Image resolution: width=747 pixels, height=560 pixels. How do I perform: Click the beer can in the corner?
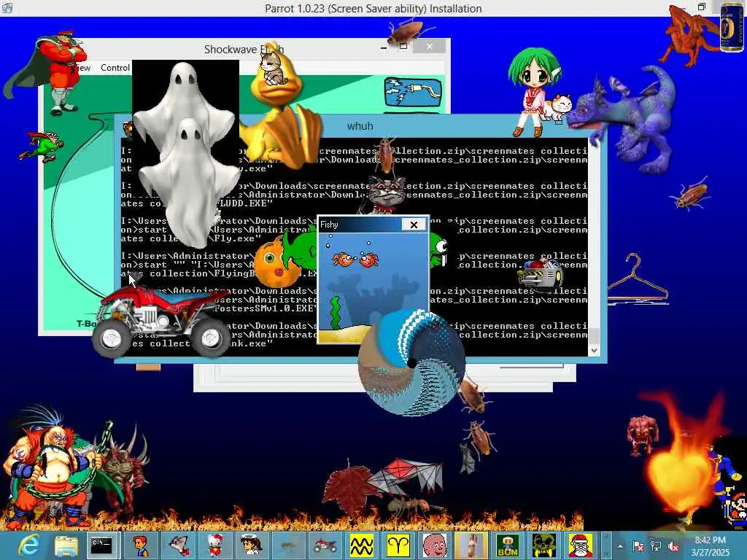tap(732, 27)
